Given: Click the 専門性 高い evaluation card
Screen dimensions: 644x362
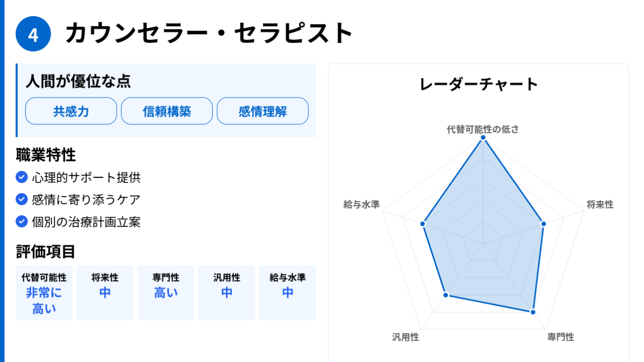Looking at the screenshot, I should 166,293.
